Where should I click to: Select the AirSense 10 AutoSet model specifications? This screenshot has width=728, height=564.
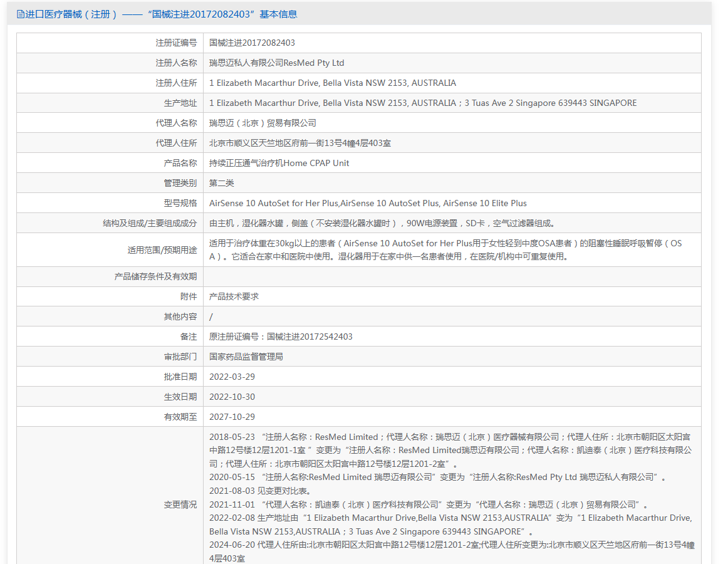(368, 203)
